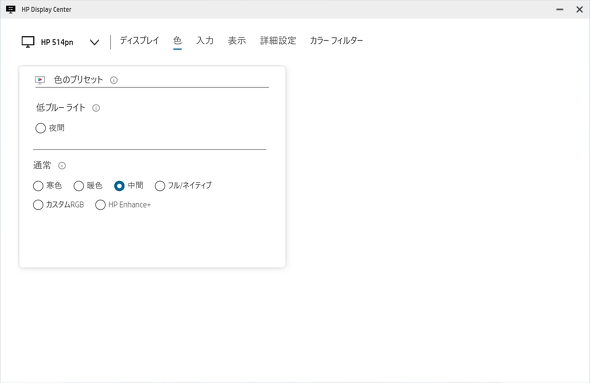Switch to the カラー フィルター tab
The height and width of the screenshot is (383, 590).
coord(336,41)
